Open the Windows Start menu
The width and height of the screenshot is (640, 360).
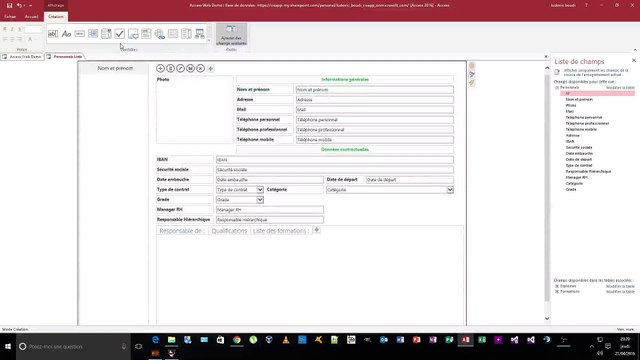pos(8,347)
